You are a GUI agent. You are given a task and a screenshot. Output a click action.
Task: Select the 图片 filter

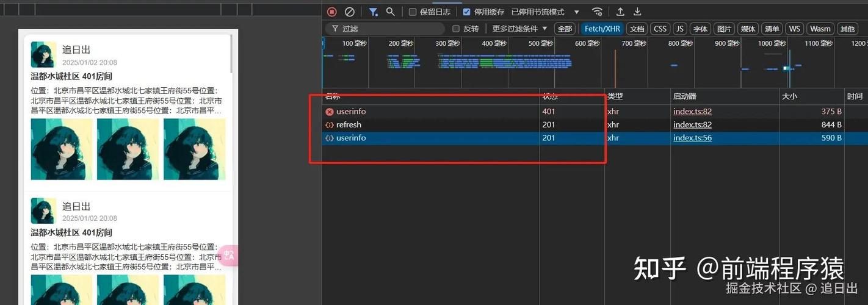pos(724,29)
